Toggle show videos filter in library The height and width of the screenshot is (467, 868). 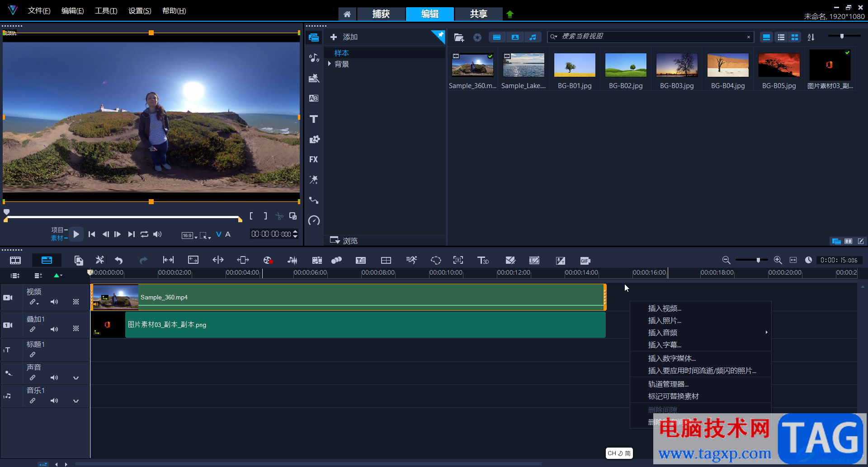497,37
